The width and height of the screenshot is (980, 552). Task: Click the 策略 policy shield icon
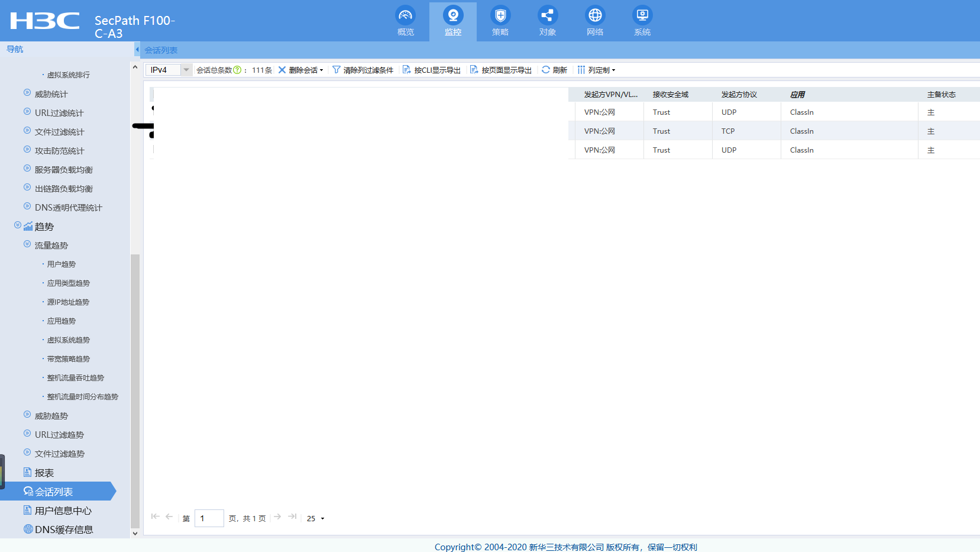(x=500, y=15)
